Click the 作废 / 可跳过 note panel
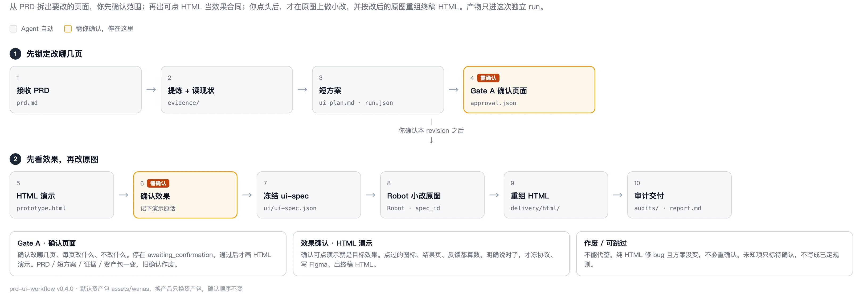 click(x=714, y=254)
